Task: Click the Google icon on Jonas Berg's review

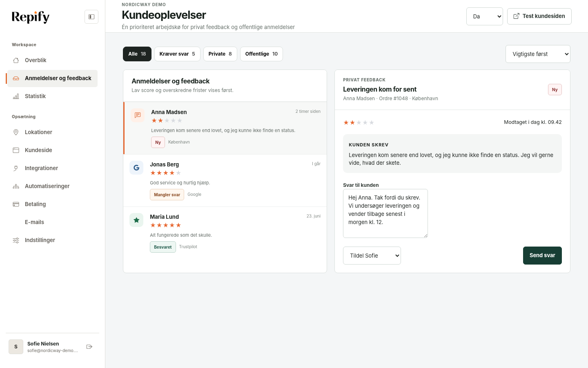Action: tap(136, 168)
